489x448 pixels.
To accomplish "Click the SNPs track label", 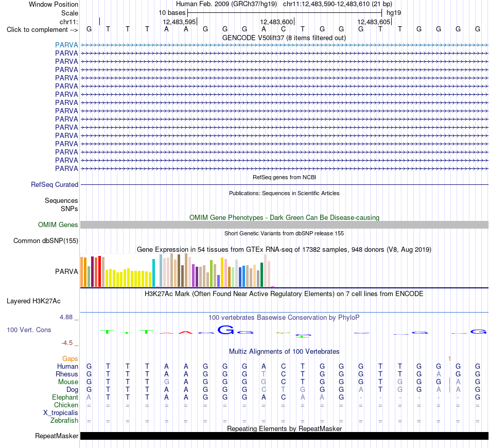I will 69,209.
